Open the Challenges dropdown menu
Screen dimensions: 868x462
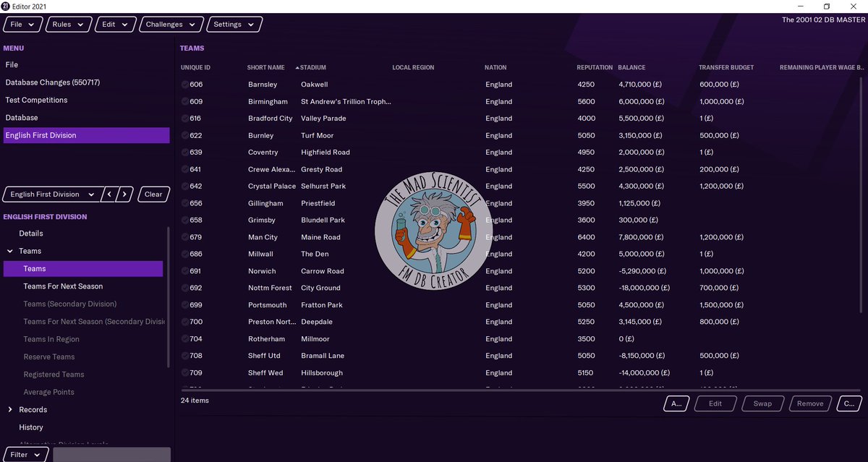[171, 25]
